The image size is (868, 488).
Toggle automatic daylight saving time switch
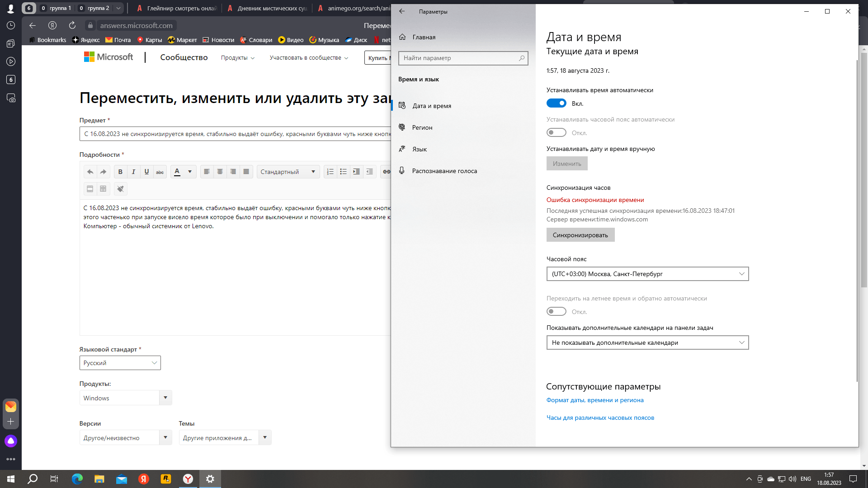556,311
